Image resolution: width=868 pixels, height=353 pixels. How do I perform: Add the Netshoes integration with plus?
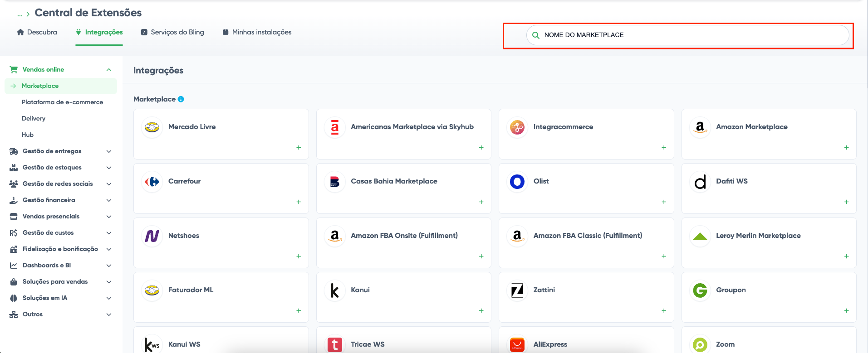pyautogui.click(x=299, y=256)
